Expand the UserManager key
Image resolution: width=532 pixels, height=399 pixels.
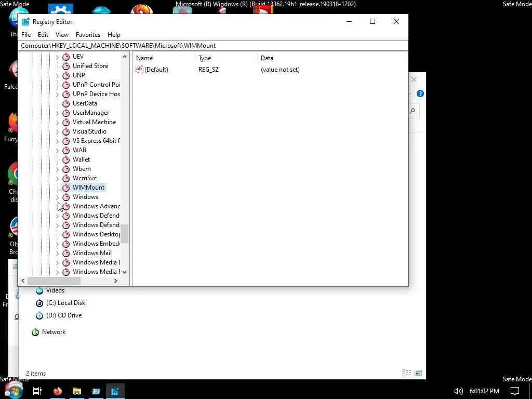[57, 113]
